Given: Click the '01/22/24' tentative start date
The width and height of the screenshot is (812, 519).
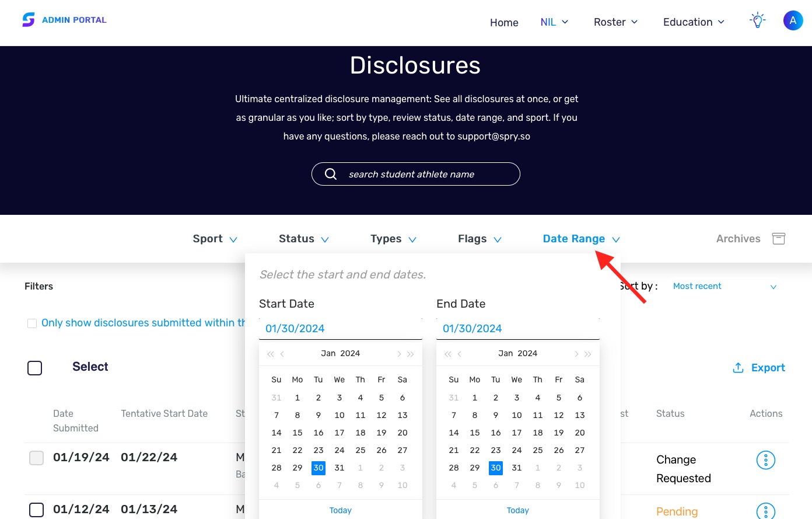Looking at the screenshot, I should 149,458.
